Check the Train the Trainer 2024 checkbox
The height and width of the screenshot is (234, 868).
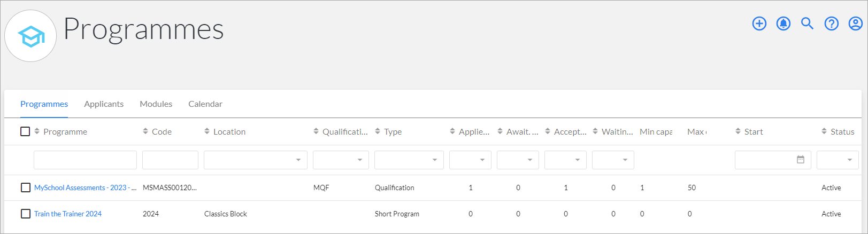(26, 214)
